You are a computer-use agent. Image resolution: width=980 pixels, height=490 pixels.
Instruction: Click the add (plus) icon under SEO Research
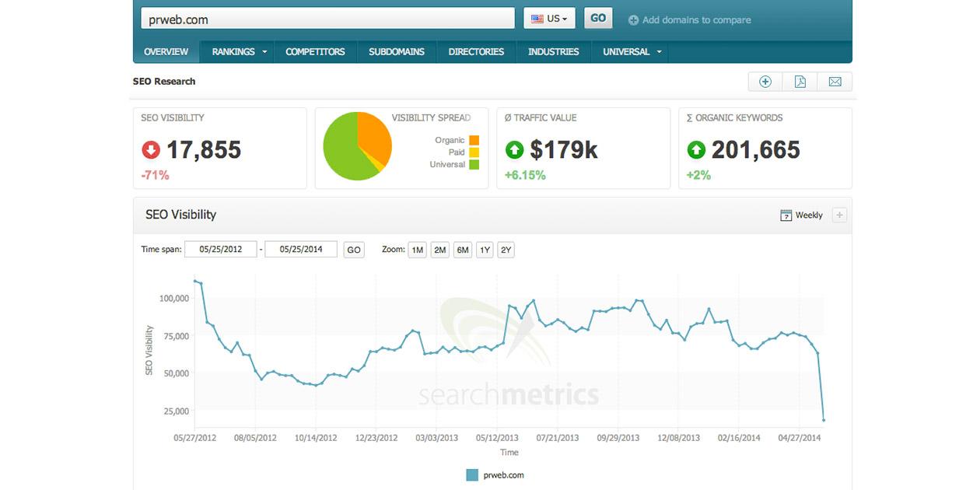click(765, 82)
